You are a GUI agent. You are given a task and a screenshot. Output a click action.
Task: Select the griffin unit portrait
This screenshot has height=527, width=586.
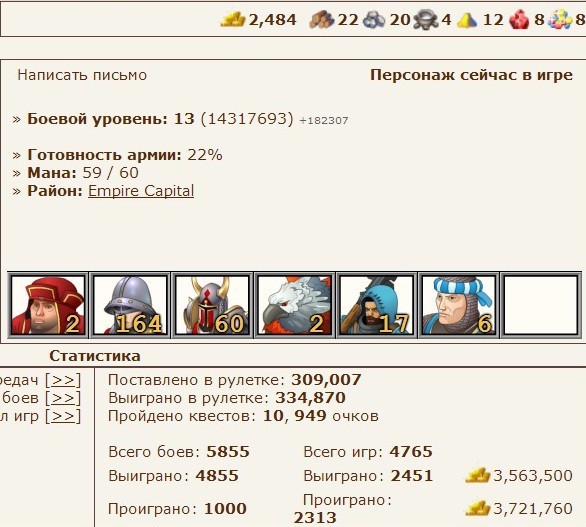(294, 305)
